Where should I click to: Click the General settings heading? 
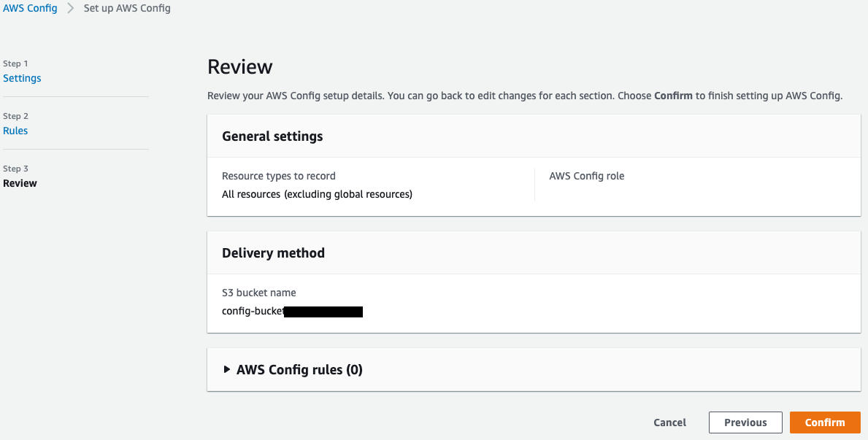tap(272, 136)
